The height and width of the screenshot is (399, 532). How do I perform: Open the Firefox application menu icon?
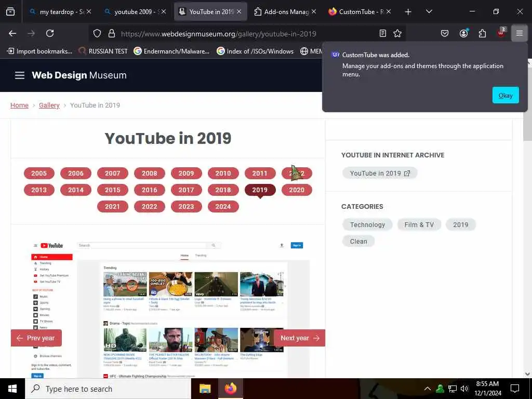click(x=519, y=33)
